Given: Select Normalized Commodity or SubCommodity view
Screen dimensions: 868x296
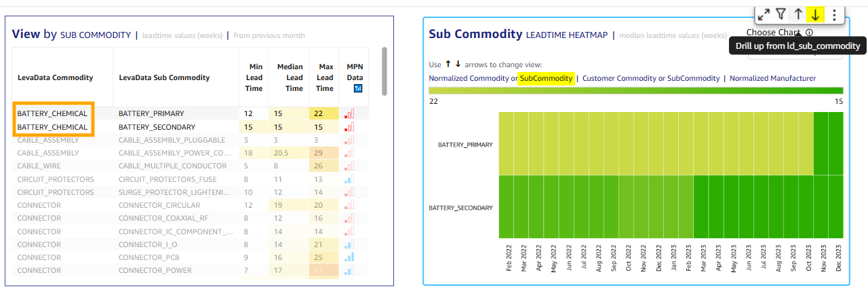Looking at the screenshot, I should [x=500, y=78].
